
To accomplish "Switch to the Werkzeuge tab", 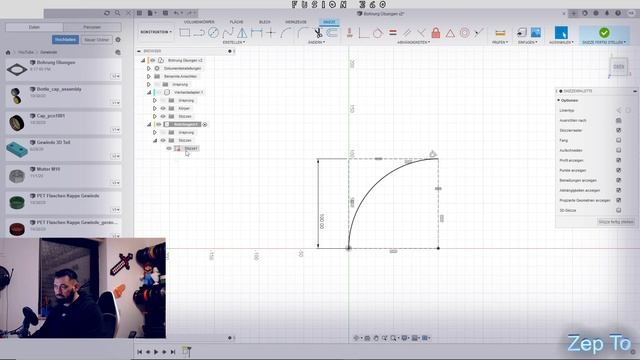I will tap(296, 22).
